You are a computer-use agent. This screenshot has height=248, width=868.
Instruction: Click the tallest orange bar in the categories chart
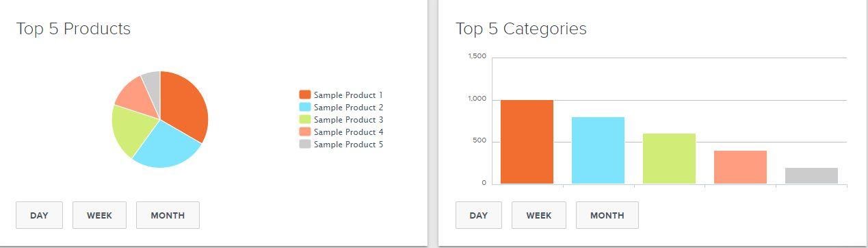click(x=527, y=142)
